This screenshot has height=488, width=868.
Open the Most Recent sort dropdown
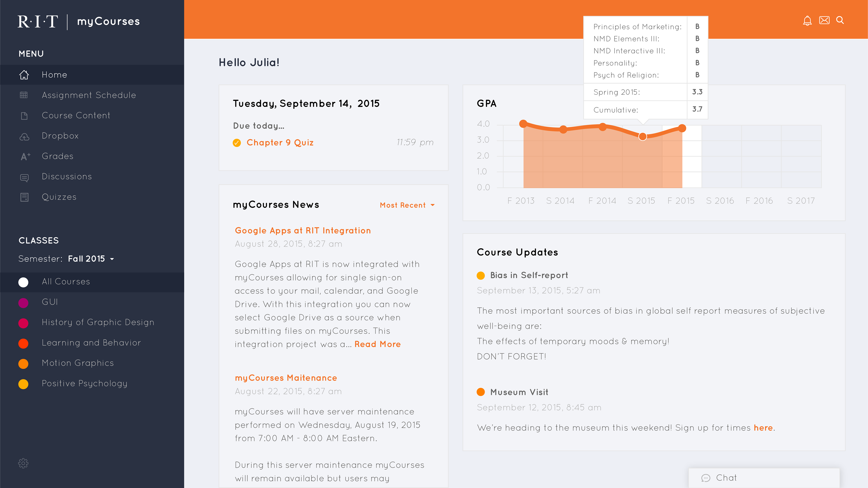coord(407,205)
